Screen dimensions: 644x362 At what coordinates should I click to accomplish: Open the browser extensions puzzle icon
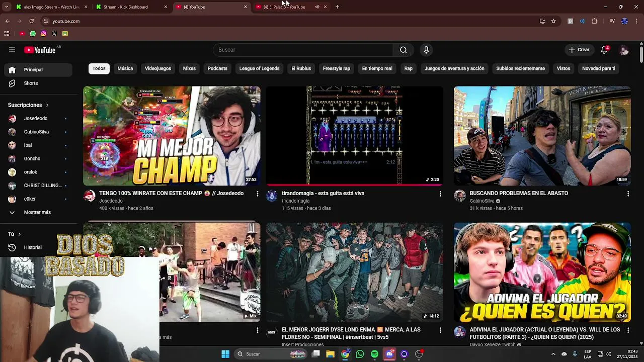[x=595, y=21]
